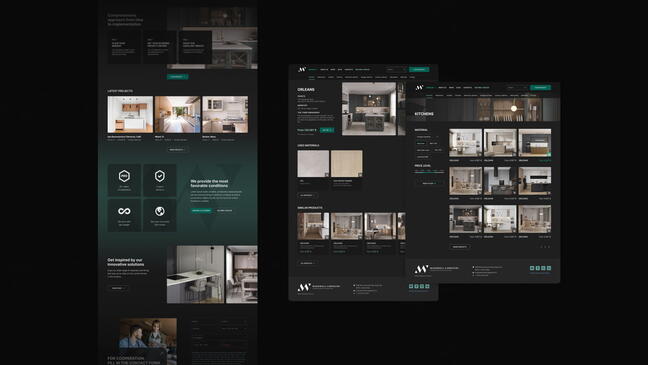Viewport: 648px width, 365px height.
Task: Open the first Similar Products thumbnail
Action: pyautogui.click(x=313, y=226)
